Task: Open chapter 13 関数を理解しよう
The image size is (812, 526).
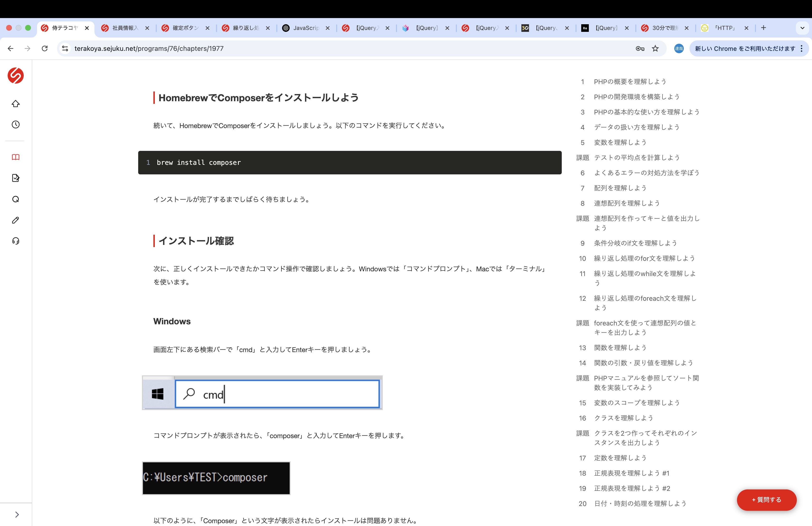Action: point(620,348)
